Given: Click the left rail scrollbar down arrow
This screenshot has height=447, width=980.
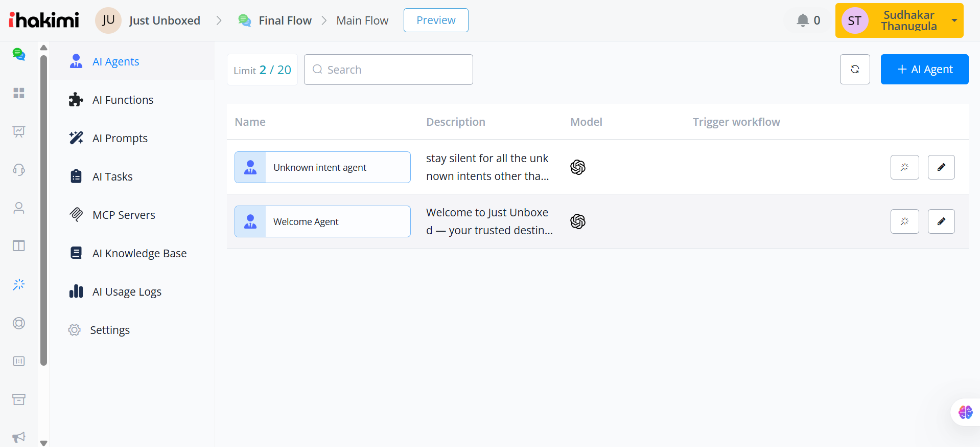Looking at the screenshot, I should pos(44,443).
